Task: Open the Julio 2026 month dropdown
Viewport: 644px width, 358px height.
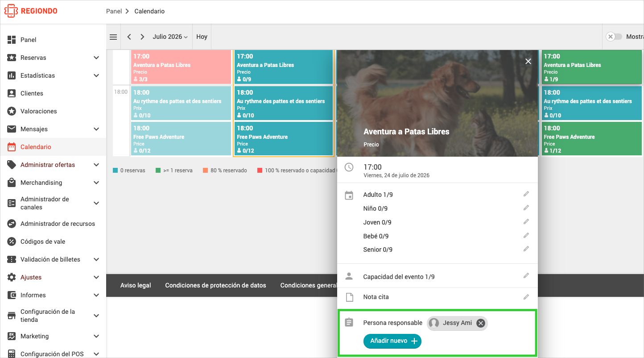Action: click(170, 37)
